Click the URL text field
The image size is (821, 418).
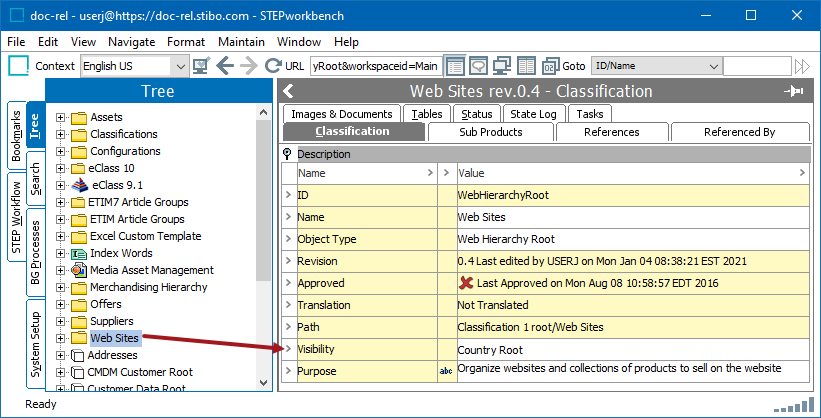click(x=375, y=66)
